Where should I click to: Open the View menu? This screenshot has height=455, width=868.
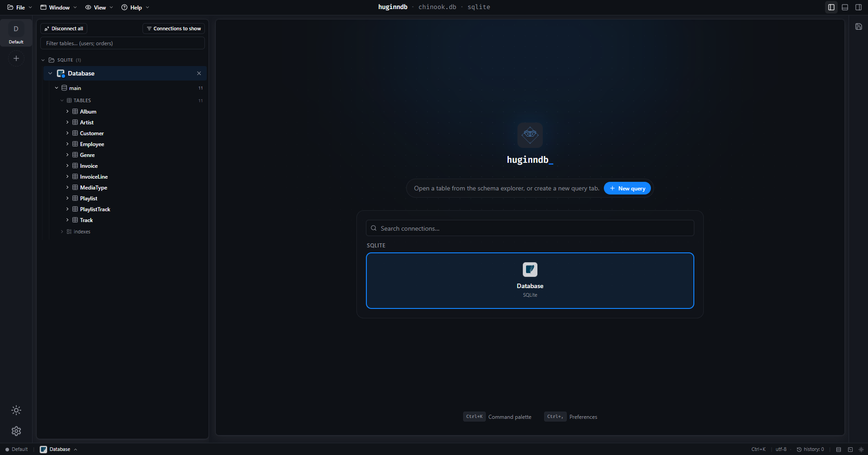[100, 7]
